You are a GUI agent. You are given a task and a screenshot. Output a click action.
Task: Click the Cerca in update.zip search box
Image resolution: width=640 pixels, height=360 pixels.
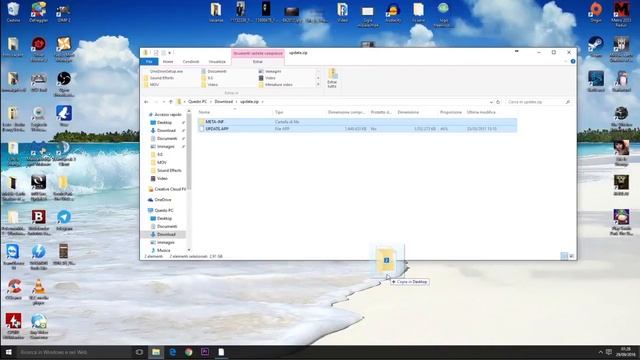(538, 102)
